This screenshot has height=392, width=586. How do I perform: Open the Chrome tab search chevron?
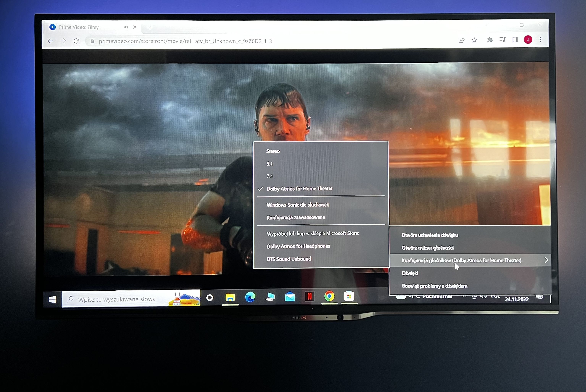coord(486,25)
